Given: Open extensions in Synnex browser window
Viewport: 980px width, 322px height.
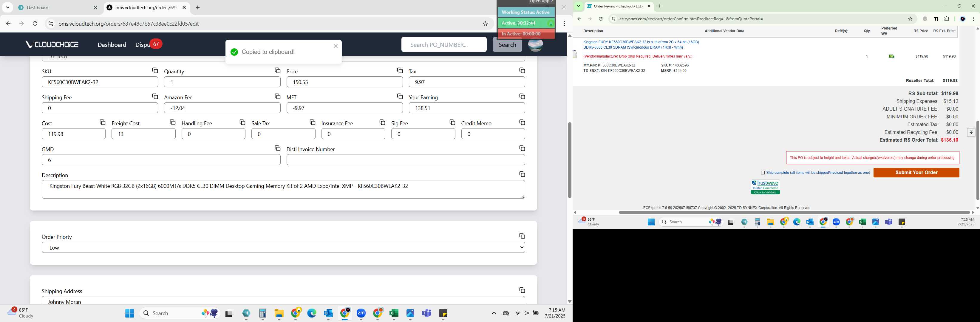Looking at the screenshot, I should pos(947,18).
